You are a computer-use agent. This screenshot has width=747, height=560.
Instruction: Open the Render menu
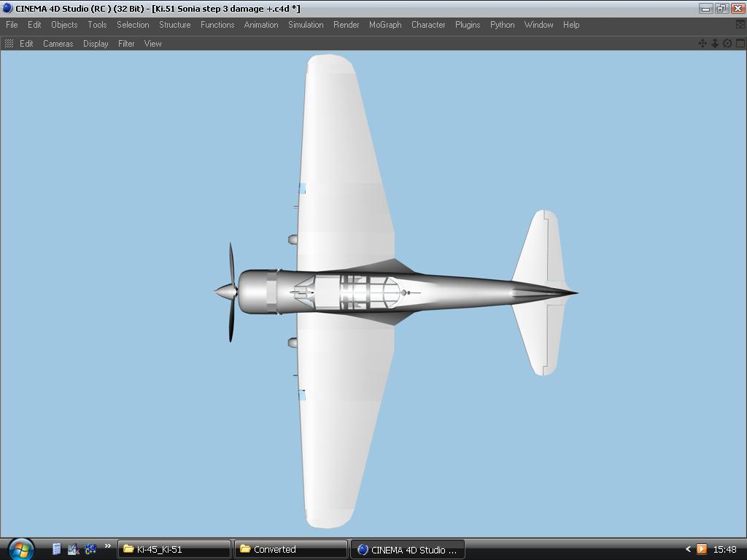pos(346,25)
